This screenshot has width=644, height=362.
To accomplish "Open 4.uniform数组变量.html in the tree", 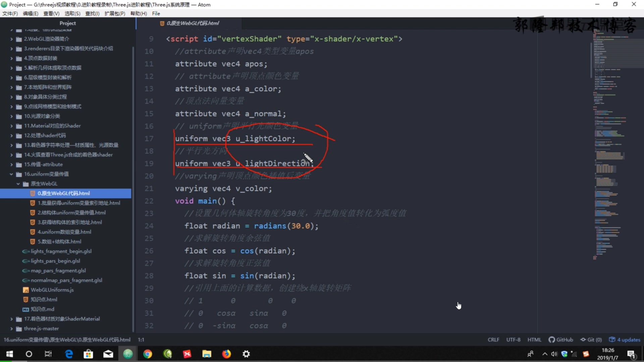I will point(64,232).
